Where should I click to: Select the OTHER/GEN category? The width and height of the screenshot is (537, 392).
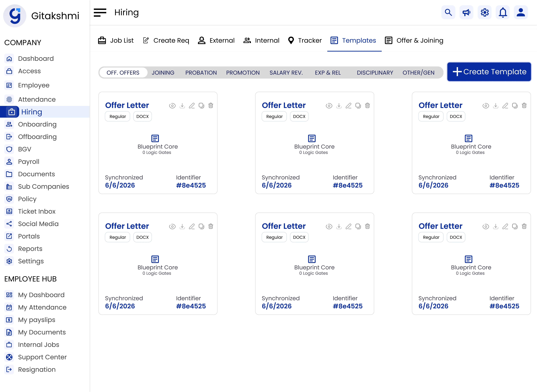click(x=418, y=73)
